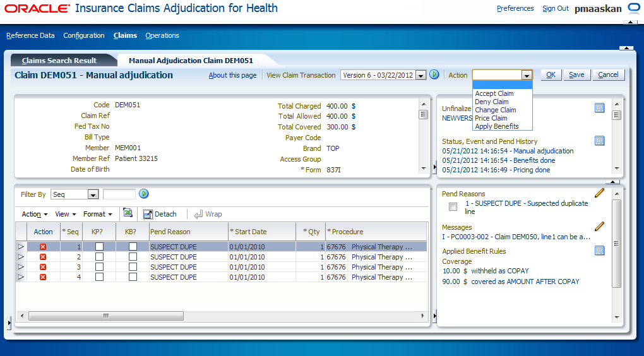The image size is (644, 356).
Task: Open the Reference Data menu
Action: 30,35
